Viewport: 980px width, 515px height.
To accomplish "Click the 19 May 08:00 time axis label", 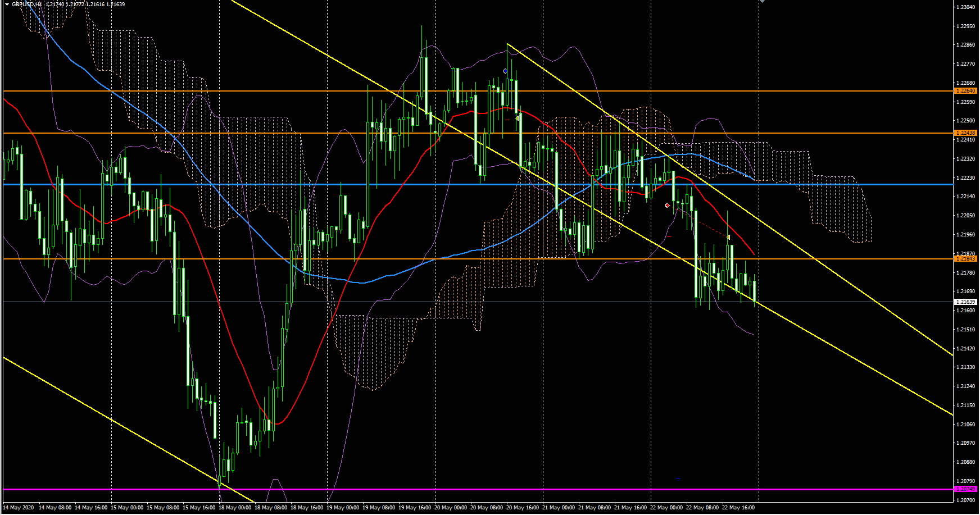I will pos(379,508).
